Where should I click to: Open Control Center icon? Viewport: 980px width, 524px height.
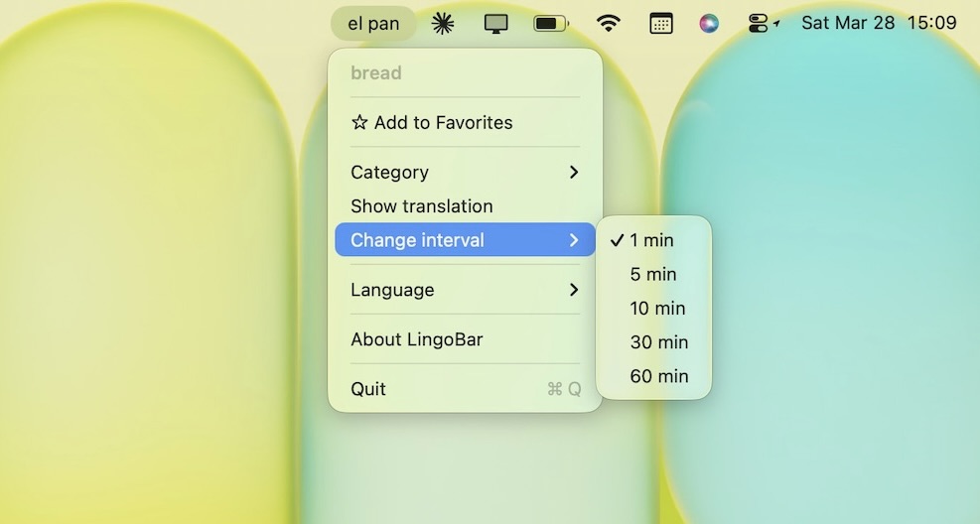[759, 24]
